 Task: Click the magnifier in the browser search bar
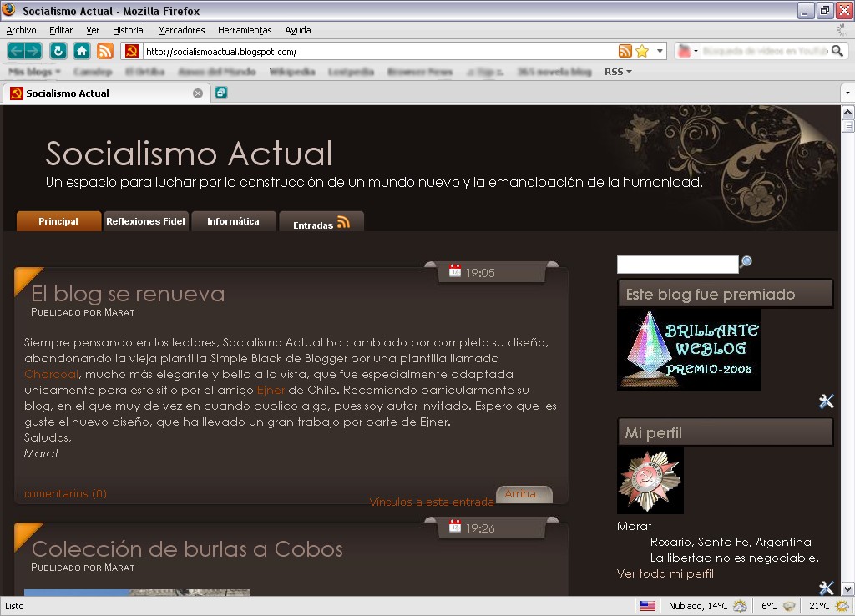tap(837, 51)
